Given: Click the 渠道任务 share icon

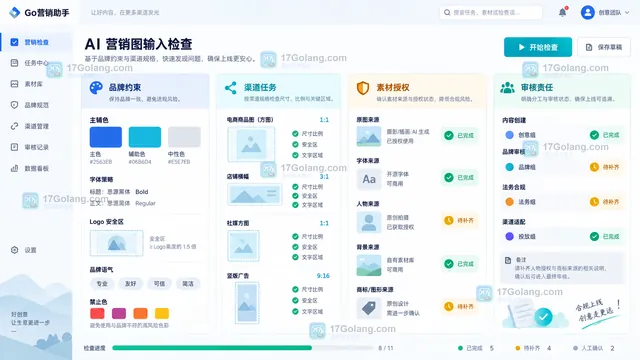Looking at the screenshot, I should pyautogui.click(x=231, y=88).
